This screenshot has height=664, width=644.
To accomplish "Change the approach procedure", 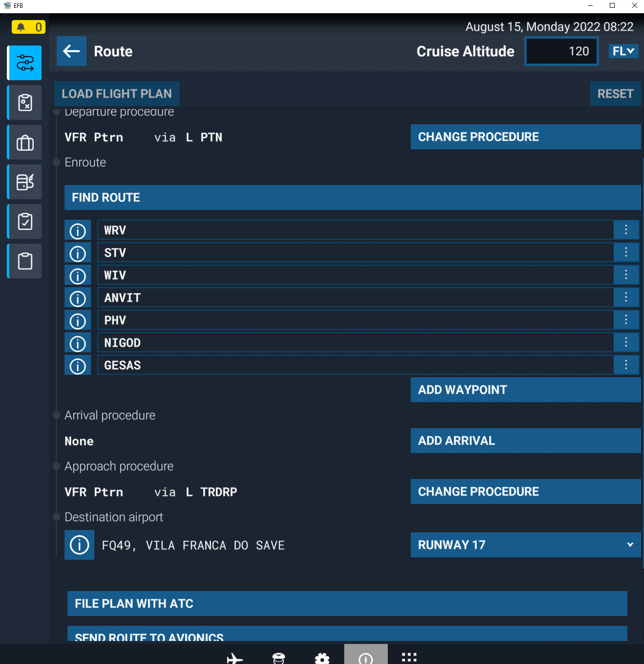I will pyautogui.click(x=526, y=491).
